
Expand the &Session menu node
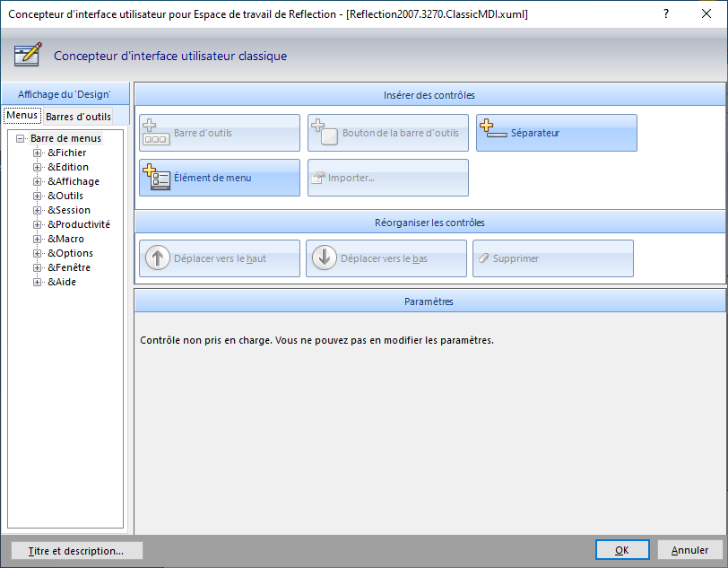pos(37,211)
